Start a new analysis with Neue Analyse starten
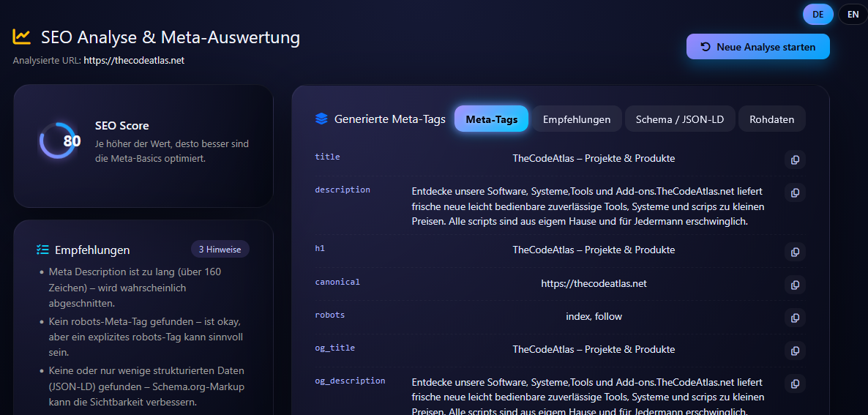The height and width of the screenshot is (415, 868). (757, 47)
